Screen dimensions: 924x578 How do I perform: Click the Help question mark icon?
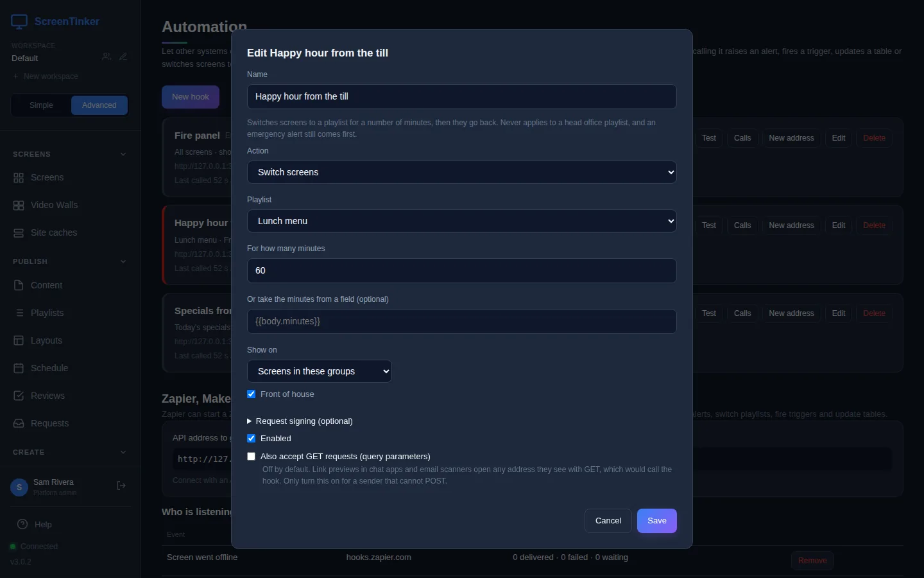[22, 525]
